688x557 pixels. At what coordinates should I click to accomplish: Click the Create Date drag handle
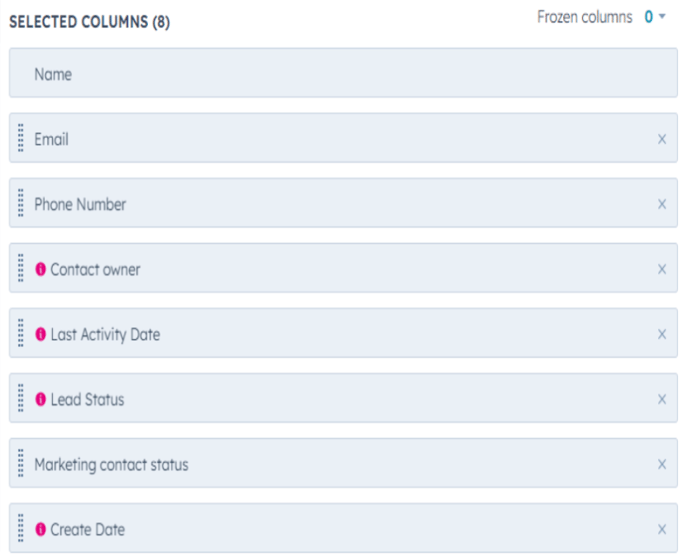(x=21, y=529)
